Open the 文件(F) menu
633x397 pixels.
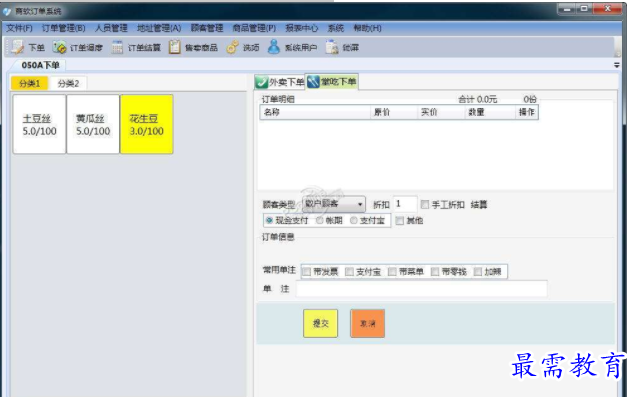[19, 28]
